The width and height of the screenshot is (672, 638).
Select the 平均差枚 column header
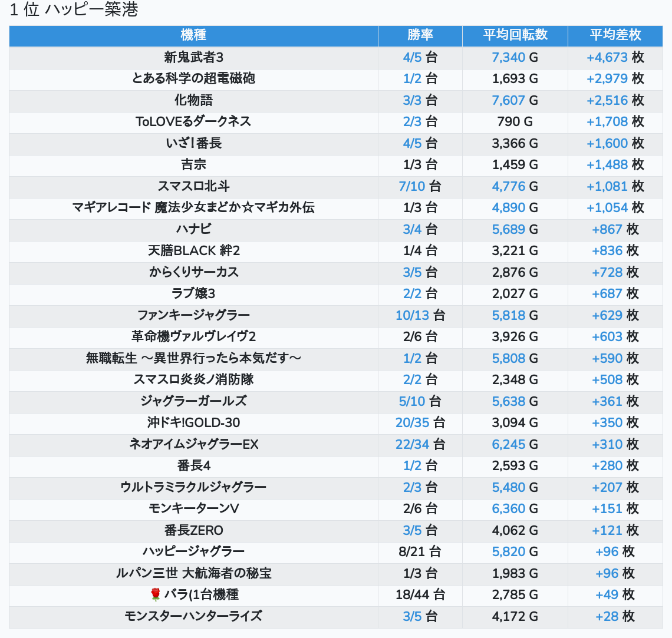pos(615,35)
